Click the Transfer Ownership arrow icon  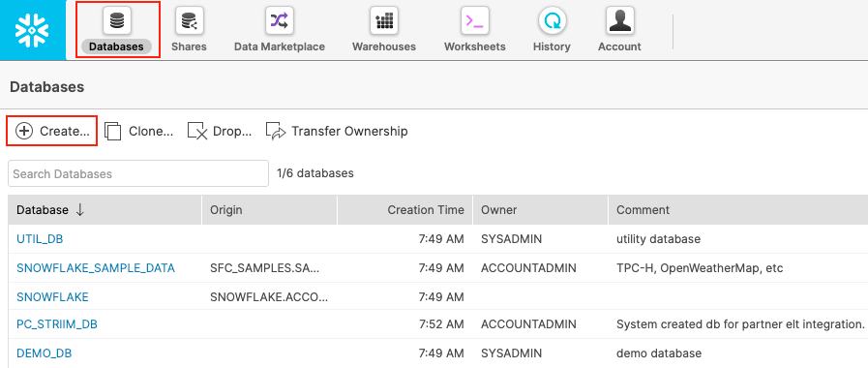276,131
